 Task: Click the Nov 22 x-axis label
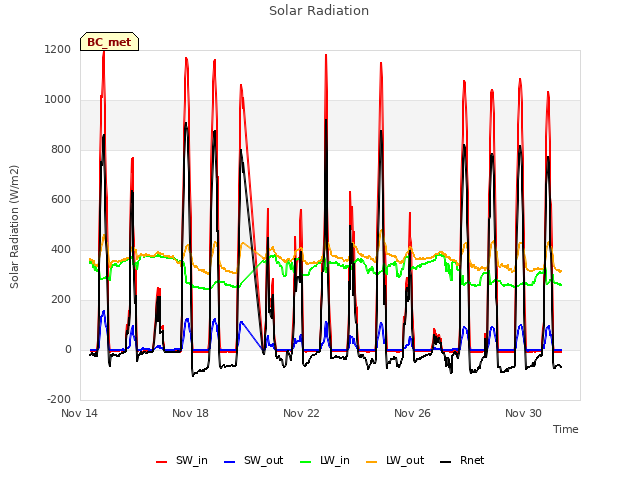coord(301,413)
